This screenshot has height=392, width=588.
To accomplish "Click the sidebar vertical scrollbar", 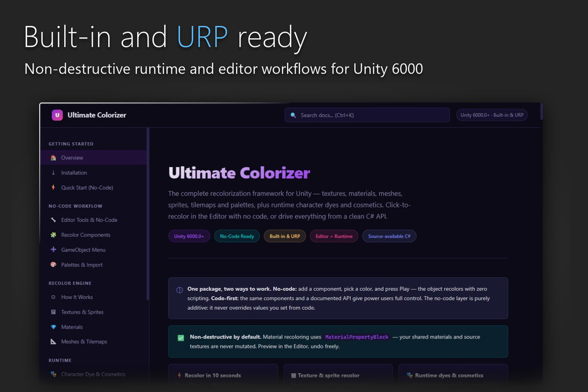I will [148, 214].
